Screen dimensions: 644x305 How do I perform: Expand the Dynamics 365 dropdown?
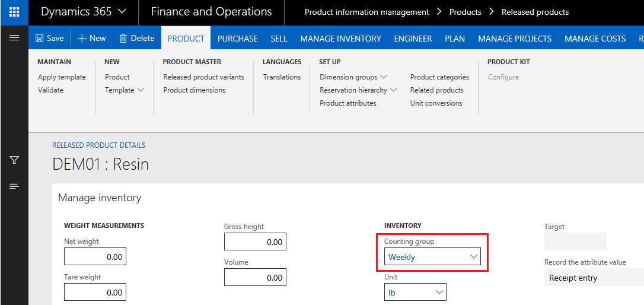click(x=84, y=12)
